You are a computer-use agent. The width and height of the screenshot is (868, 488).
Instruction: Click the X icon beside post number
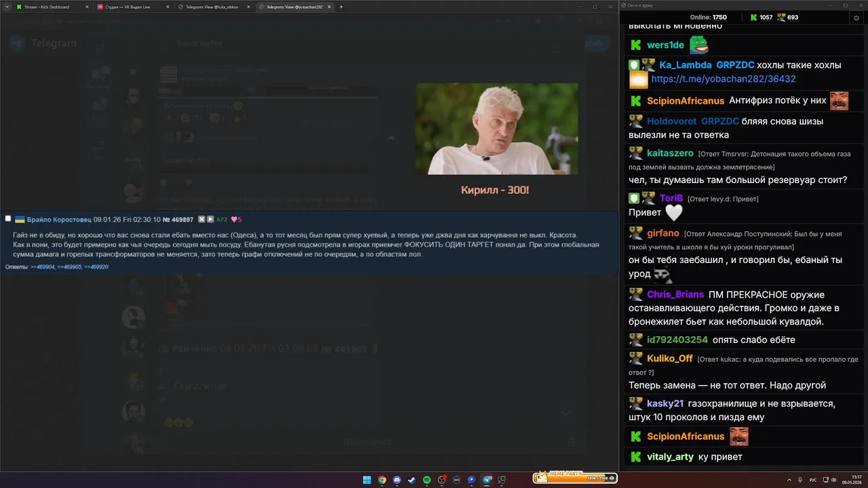pos(201,220)
